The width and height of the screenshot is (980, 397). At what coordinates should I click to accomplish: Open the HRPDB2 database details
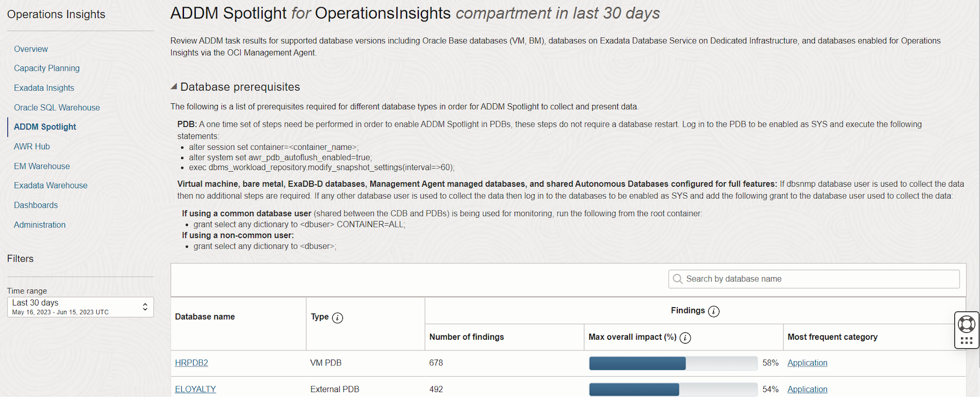191,362
